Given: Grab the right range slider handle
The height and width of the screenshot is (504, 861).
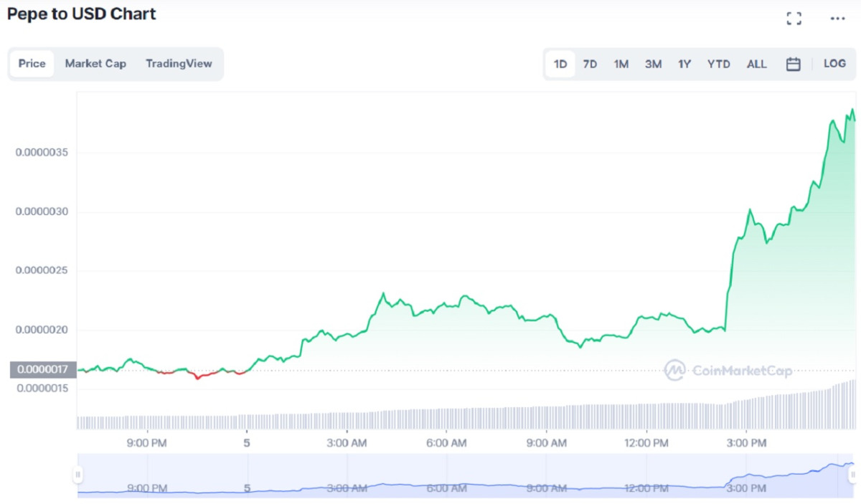Looking at the screenshot, I should point(854,474).
